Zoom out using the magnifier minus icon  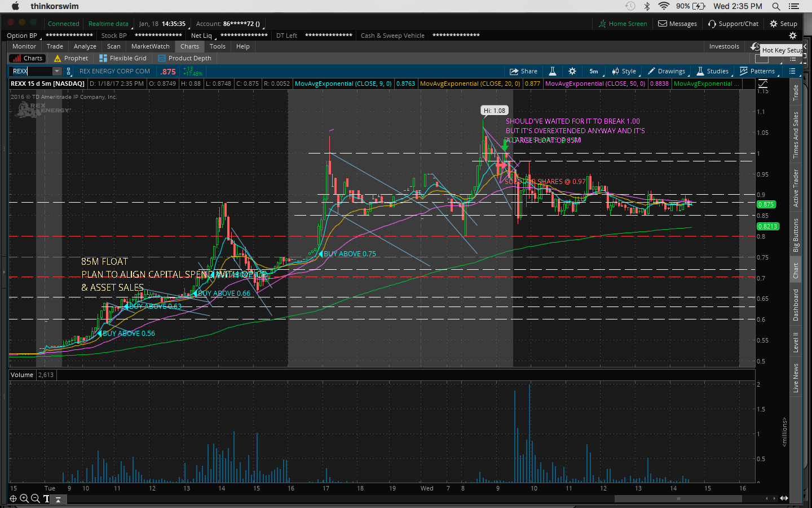(x=35, y=498)
